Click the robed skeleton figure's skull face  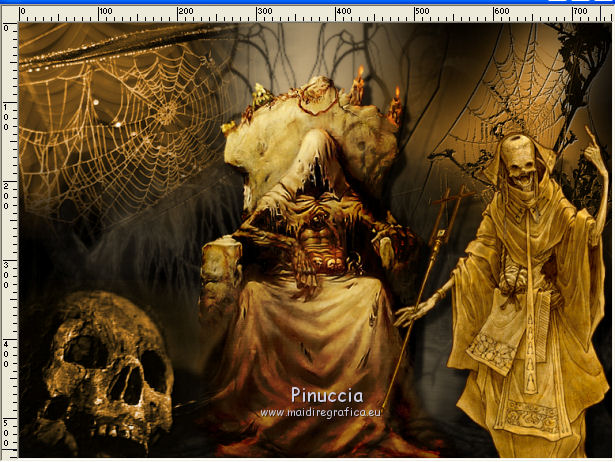coord(519,164)
